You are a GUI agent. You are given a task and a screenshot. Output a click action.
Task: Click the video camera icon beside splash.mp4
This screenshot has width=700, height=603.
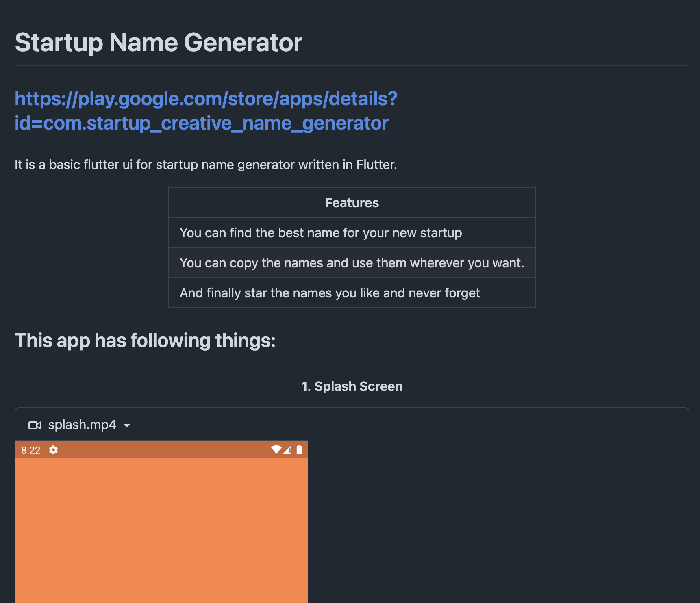point(35,425)
